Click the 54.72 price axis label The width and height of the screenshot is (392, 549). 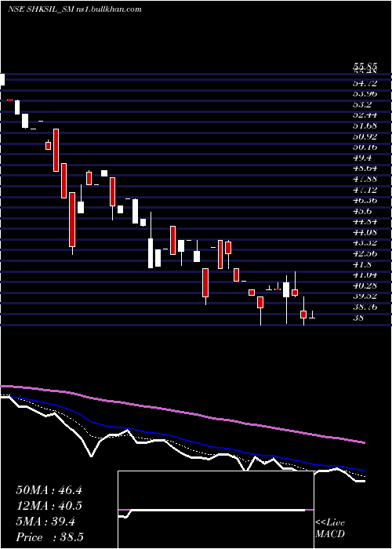point(365,83)
